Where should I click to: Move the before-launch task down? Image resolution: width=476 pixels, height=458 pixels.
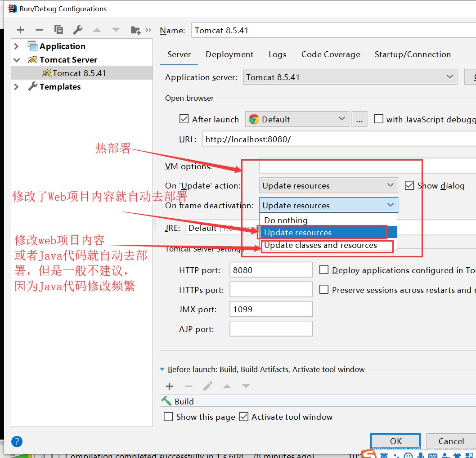(x=246, y=386)
